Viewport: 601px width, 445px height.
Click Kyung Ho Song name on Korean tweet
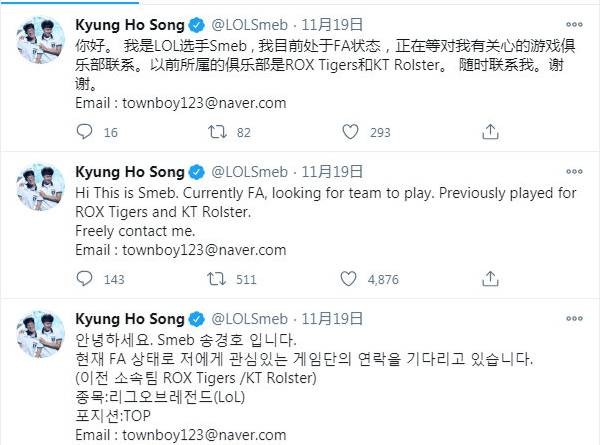pyautogui.click(x=130, y=319)
